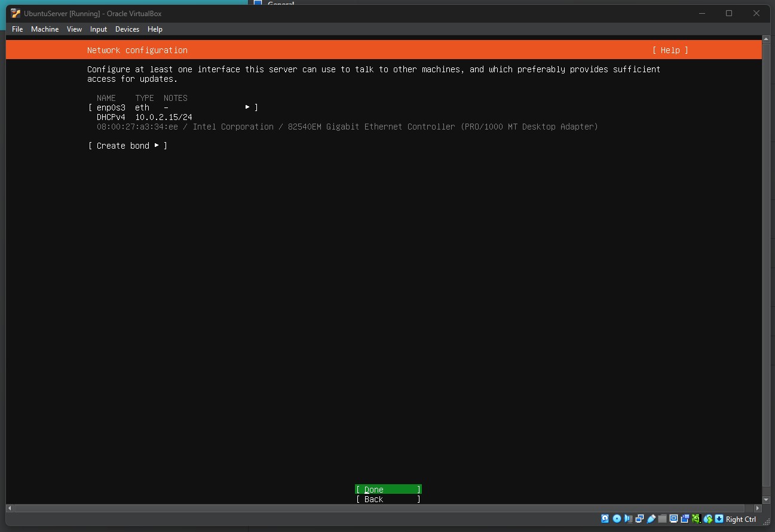Open the display status icon
The width and height of the screenshot is (775, 532).
(x=674, y=519)
